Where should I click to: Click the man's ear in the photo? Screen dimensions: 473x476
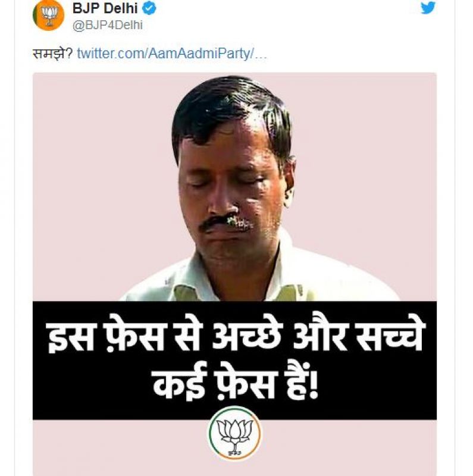tap(289, 179)
